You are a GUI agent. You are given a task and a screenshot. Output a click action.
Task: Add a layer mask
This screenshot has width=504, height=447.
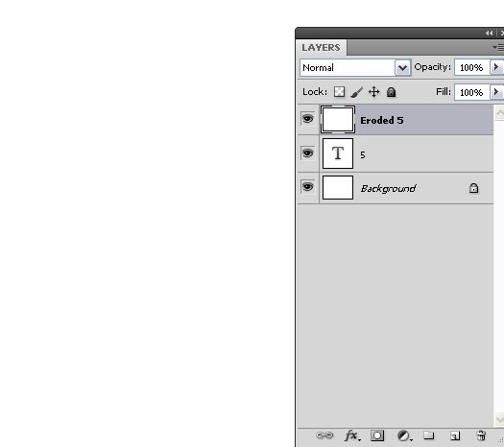pos(377,435)
